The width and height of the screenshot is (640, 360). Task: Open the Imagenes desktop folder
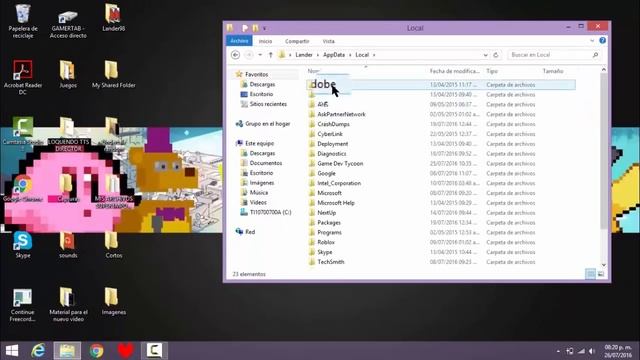click(x=113, y=301)
